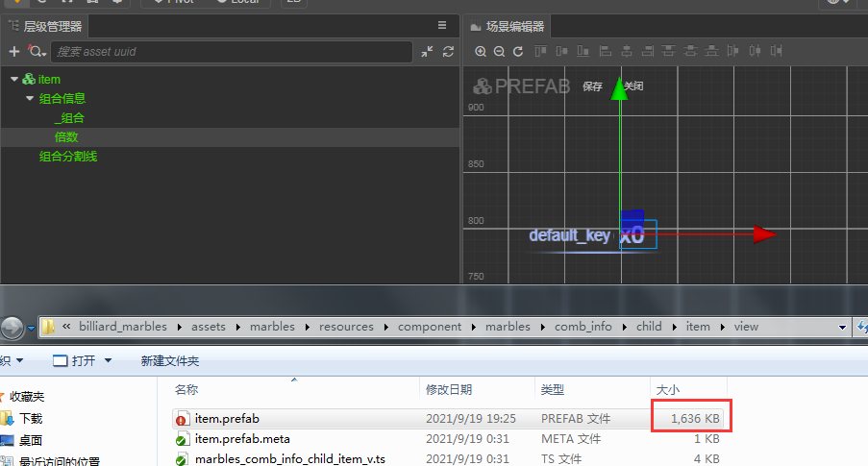This screenshot has height=466, width=868.
Task: Select item.prefab.meta file
Action: tap(242, 439)
